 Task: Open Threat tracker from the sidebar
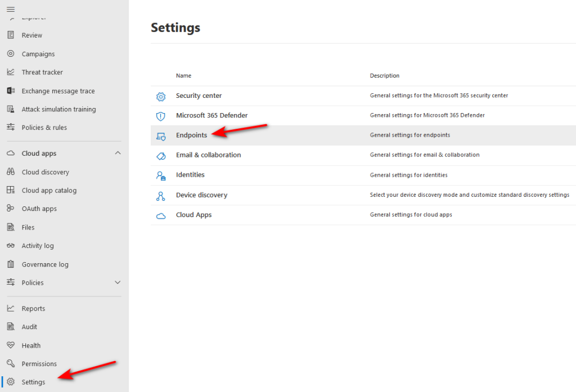[x=42, y=73]
